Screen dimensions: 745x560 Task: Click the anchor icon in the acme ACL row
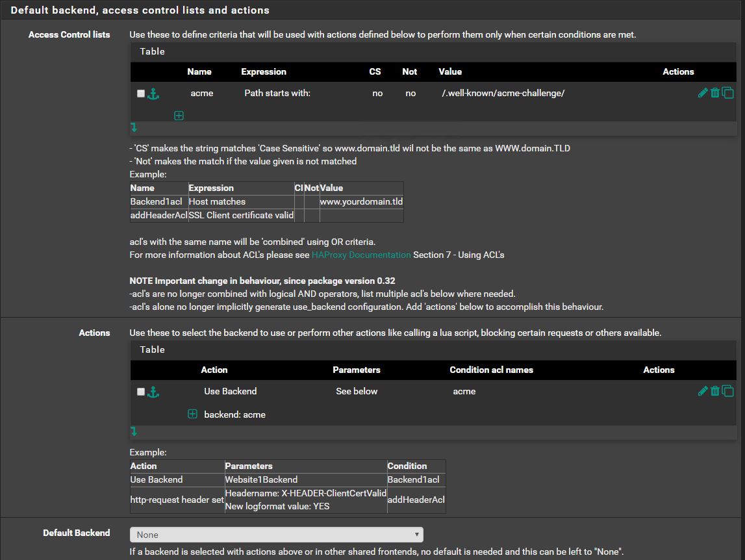[153, 94]
